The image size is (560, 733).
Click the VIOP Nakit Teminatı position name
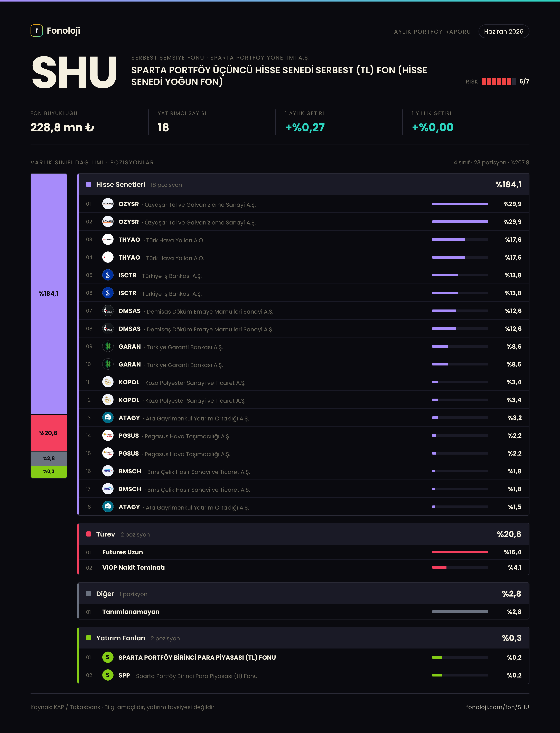click(133, 567)
